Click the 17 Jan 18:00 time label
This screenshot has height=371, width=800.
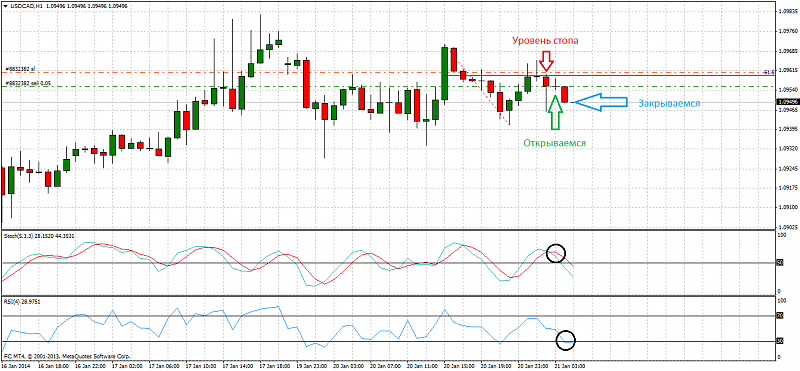click(274, 365)
